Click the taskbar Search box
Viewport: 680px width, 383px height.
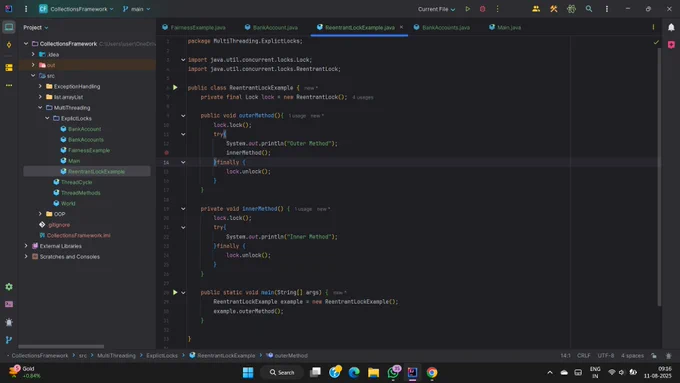click(x=282, y=373)
